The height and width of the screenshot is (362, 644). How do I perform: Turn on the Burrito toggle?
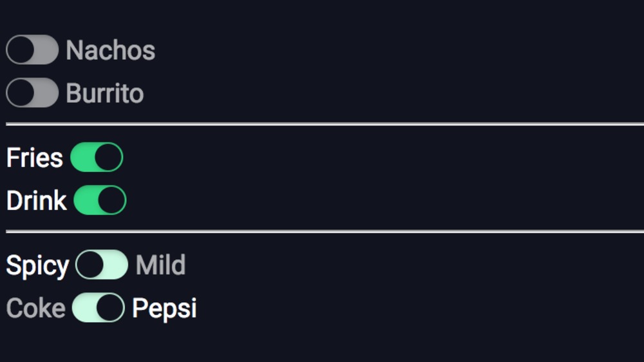click(x=32, y=93)
